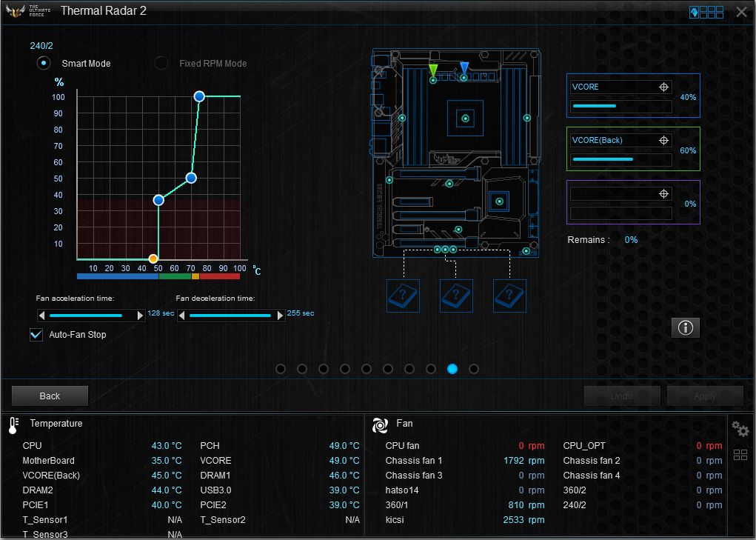Select the 50% fan curve point

point(191,179)
